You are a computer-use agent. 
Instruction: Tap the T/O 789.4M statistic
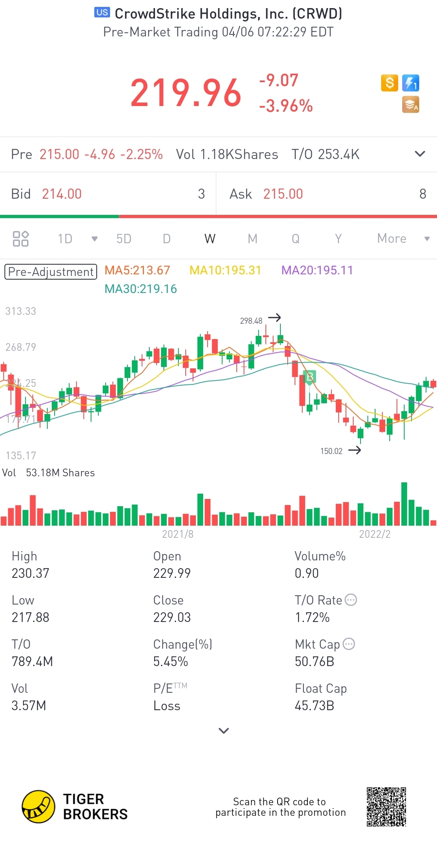(x=32, y=653)
